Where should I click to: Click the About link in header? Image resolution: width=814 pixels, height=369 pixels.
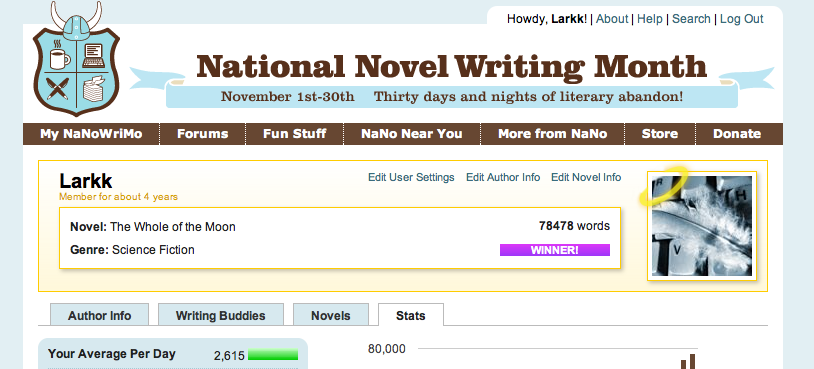(x=612, y=19)
